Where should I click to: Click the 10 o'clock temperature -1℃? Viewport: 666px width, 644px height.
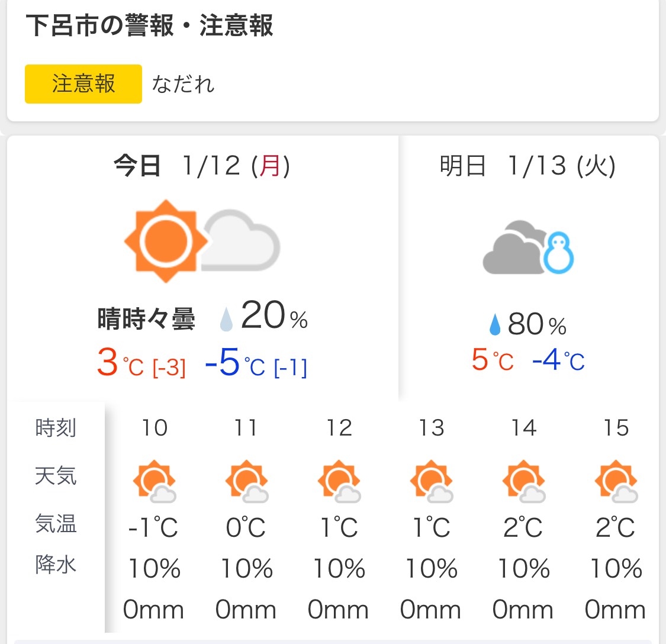(x=153, y=527)
